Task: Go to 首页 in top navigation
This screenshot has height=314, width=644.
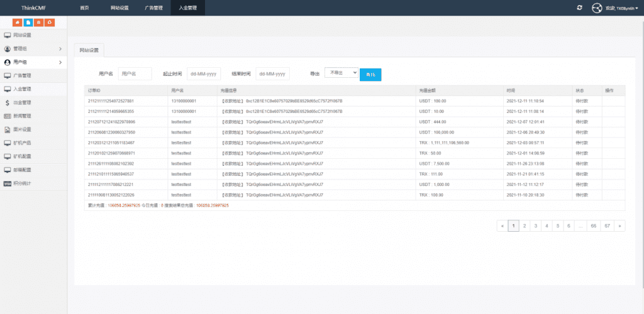Action: tap(85, 8)
